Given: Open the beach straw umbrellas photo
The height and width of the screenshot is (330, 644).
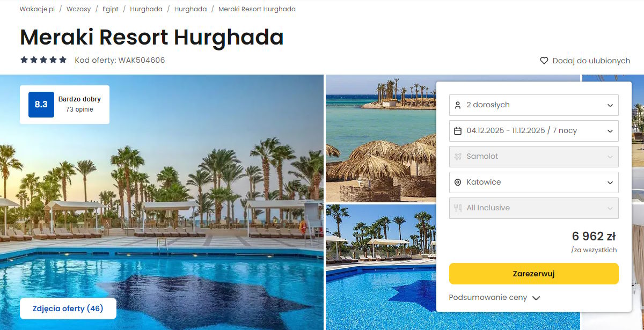Looking at the screenshot, I should (x=381, y=138).
